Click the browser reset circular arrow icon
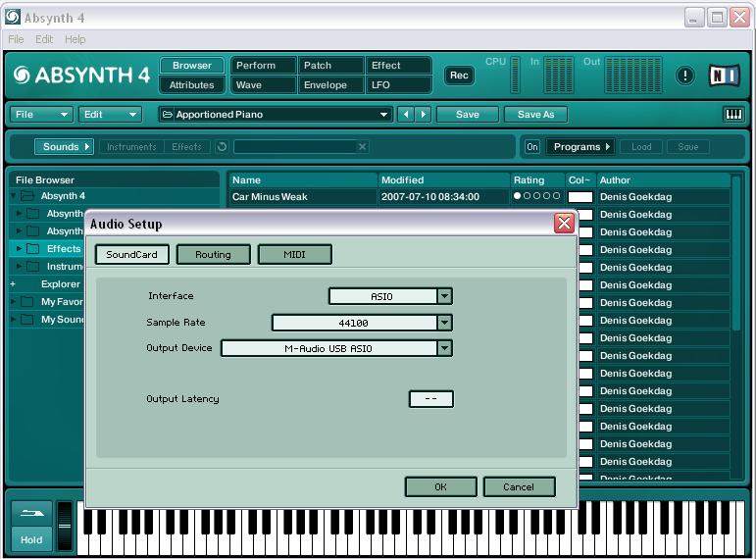756x559 pixels. point(222,147)
